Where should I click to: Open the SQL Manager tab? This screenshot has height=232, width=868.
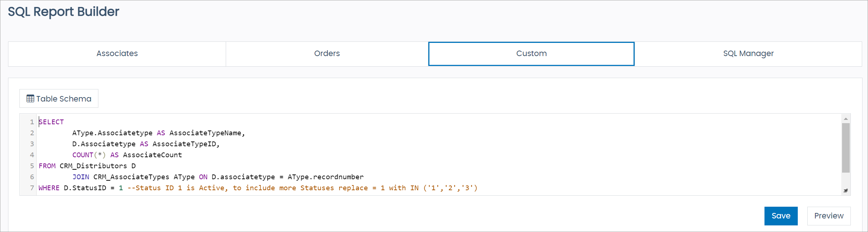748,54
